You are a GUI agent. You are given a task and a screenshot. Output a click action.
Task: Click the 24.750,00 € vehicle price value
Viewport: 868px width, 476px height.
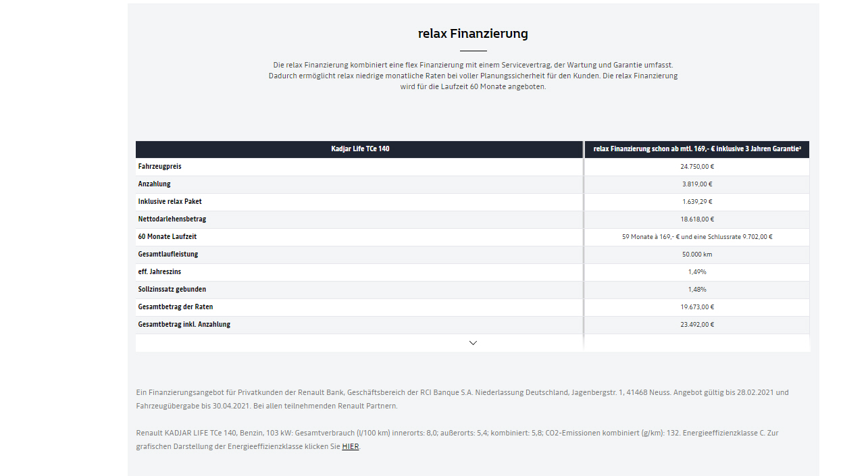(x=697, y=167)
